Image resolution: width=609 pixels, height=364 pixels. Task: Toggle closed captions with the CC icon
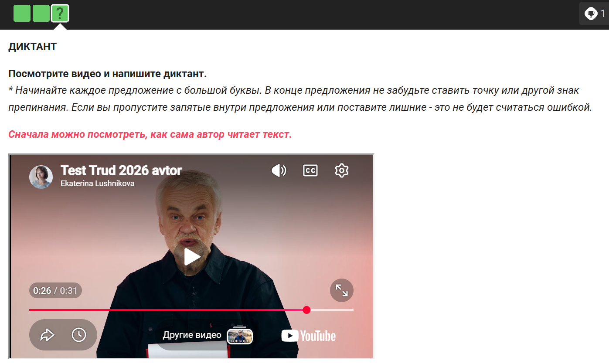coord(310,170)
